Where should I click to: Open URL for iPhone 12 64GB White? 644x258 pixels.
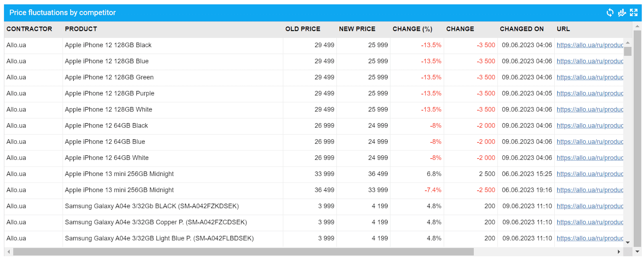click(590, 158)
